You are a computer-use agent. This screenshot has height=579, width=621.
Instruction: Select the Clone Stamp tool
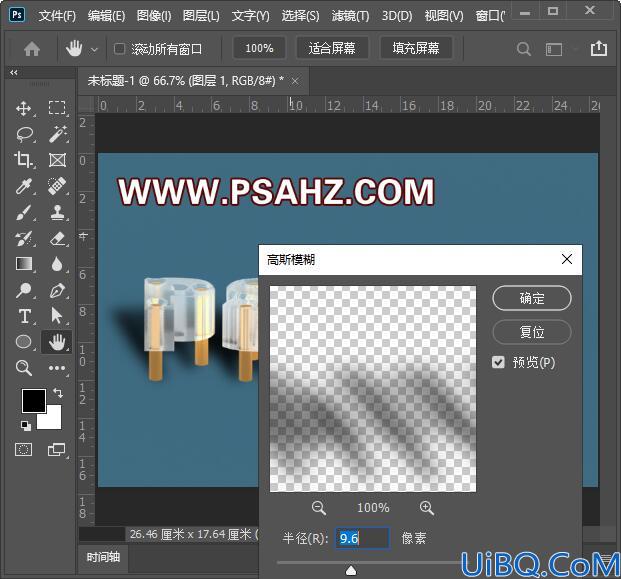[x=57, y=212]
